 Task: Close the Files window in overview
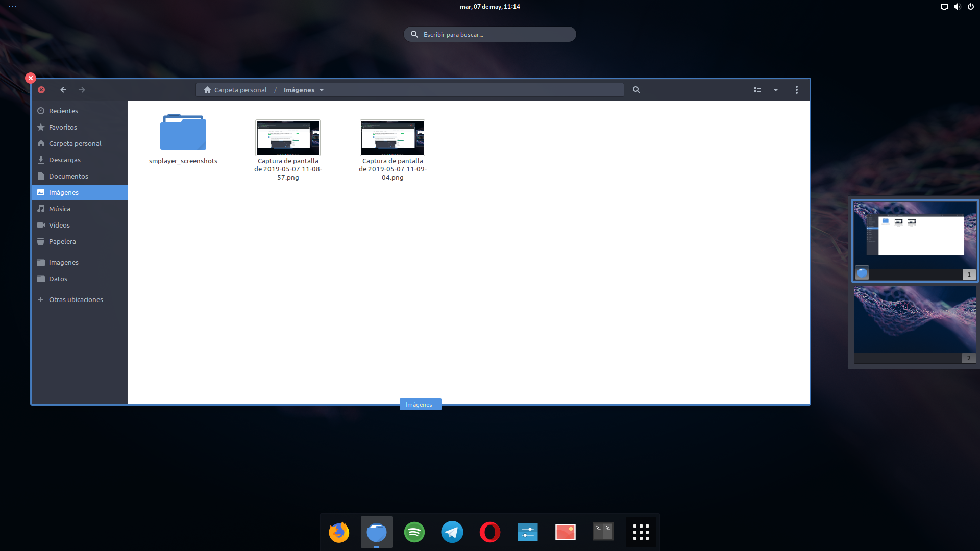(x=31, y=78)
